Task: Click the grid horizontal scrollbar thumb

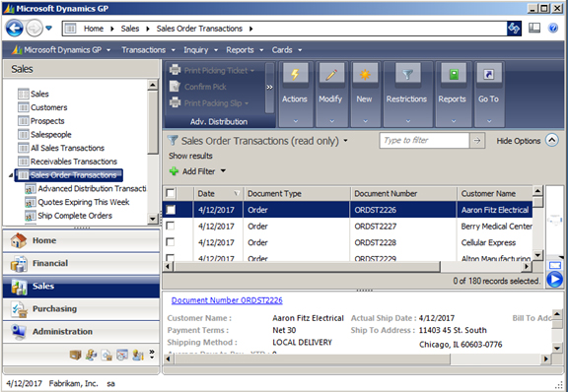Action: (x=307, y=267)
